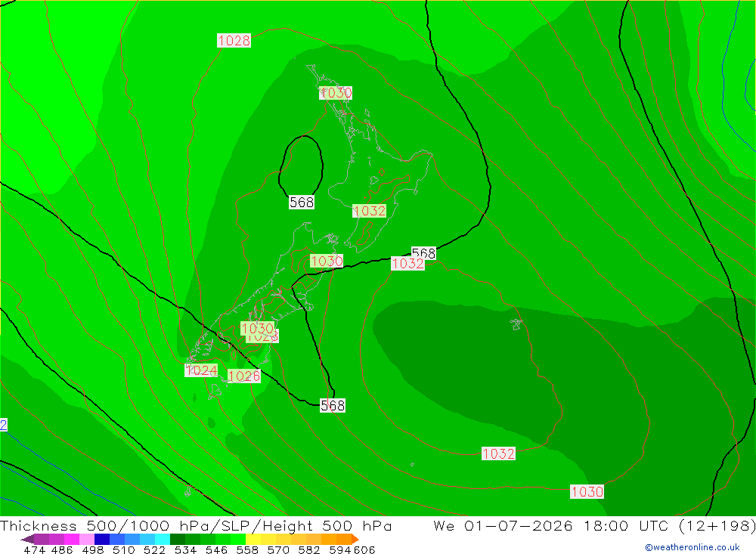
Task: Pick the bright yellow legend swatch
Action: click(253, 539)
